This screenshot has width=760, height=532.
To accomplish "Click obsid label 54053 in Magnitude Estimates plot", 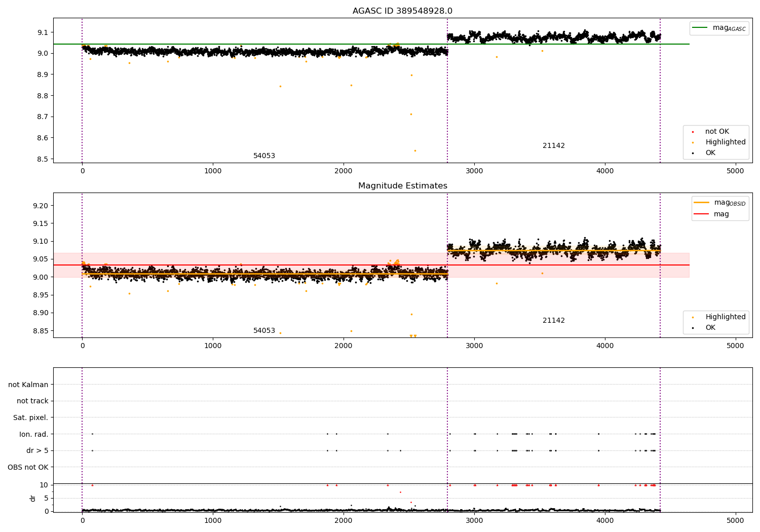I will 264,331.
